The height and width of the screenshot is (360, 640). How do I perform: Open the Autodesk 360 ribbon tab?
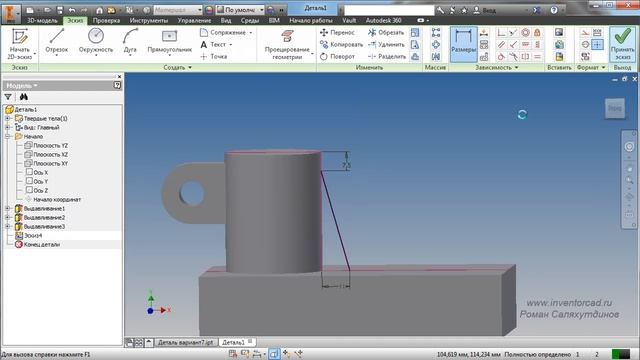(383, 20)
